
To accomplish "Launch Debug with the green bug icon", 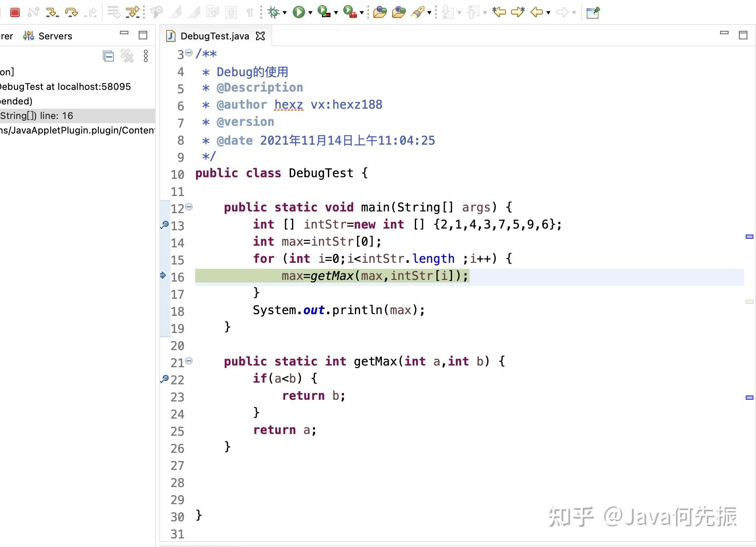I will click(x=274, y=12).
